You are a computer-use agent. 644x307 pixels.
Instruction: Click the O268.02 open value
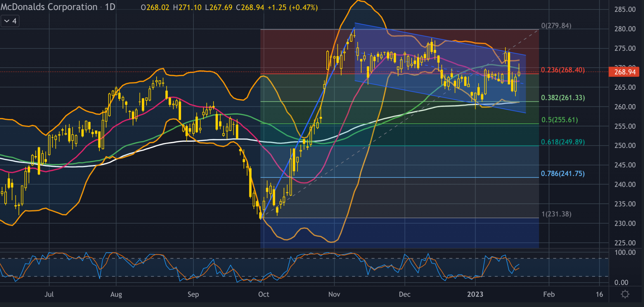(155, 7)
